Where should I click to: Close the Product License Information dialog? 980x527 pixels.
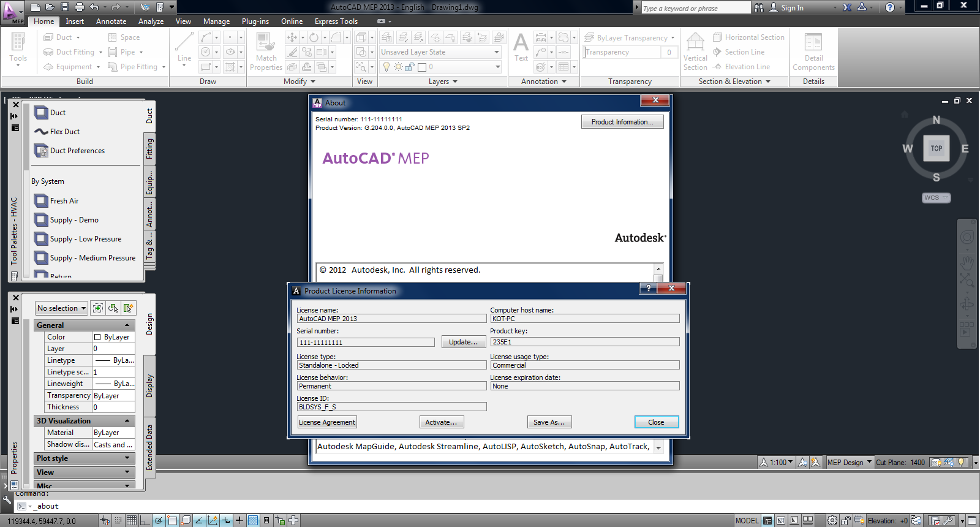656,422
